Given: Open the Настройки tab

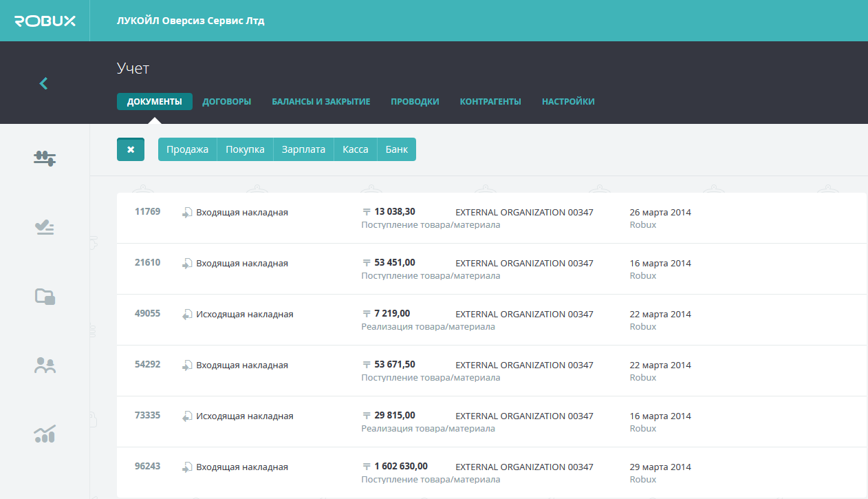Looking at the screenshot, I should point(568,101).
